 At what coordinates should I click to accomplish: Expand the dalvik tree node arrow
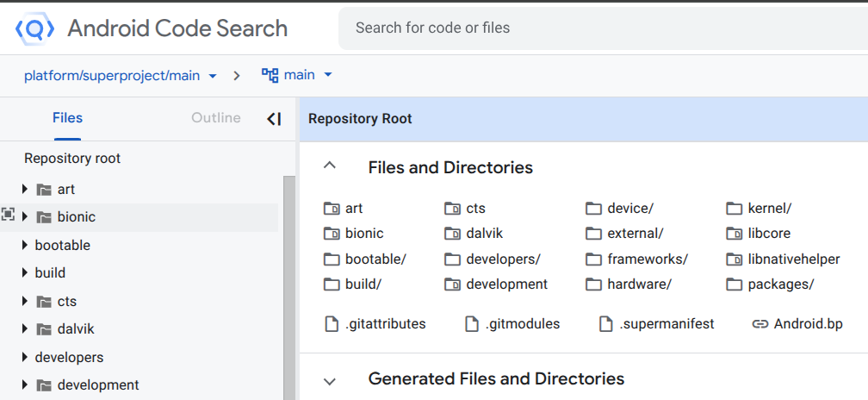[24, 329]
